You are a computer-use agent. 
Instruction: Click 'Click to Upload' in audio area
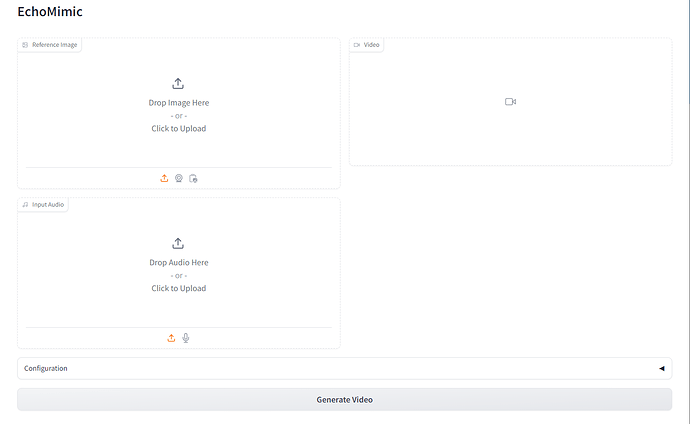point(179,288)
